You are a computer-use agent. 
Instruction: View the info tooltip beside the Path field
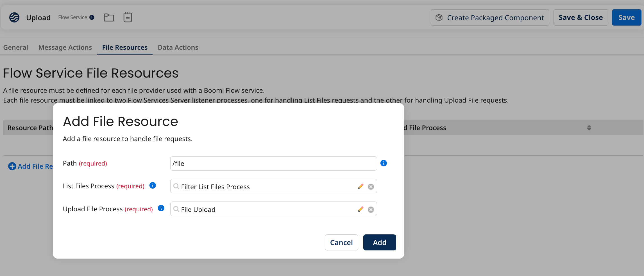coord(384,163)
